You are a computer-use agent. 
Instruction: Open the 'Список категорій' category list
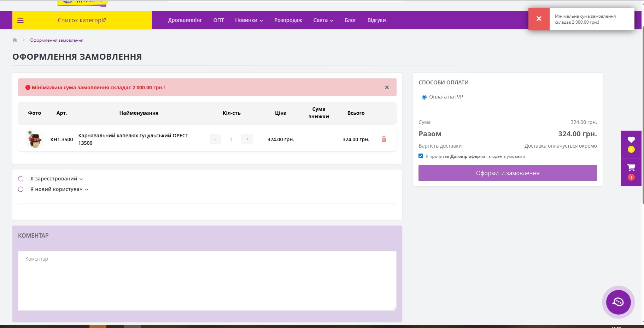pyautogui.click(x=82, y=20)
